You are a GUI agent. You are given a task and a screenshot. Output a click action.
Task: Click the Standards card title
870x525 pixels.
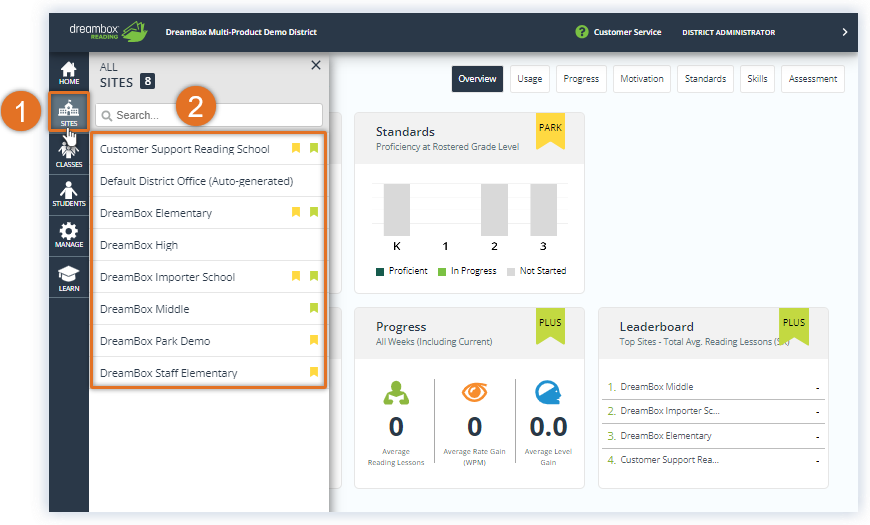405,132
